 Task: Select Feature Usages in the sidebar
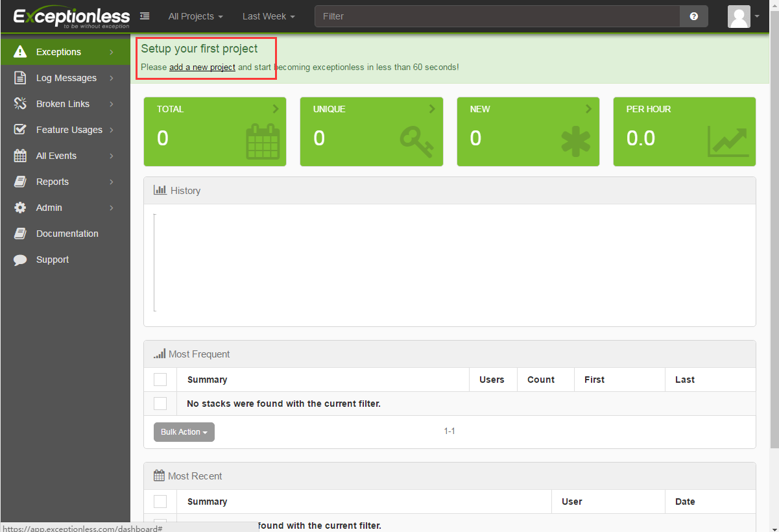(69, 130)
